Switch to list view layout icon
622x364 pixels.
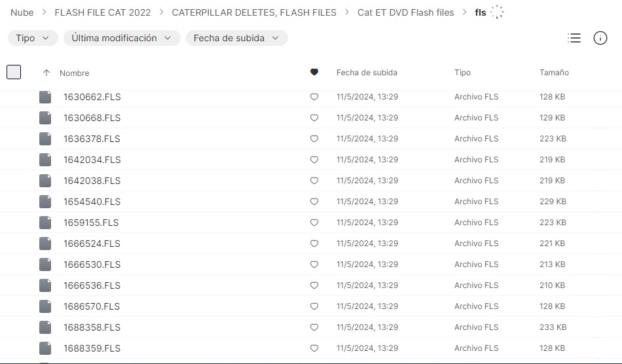(x=574, y=38)
